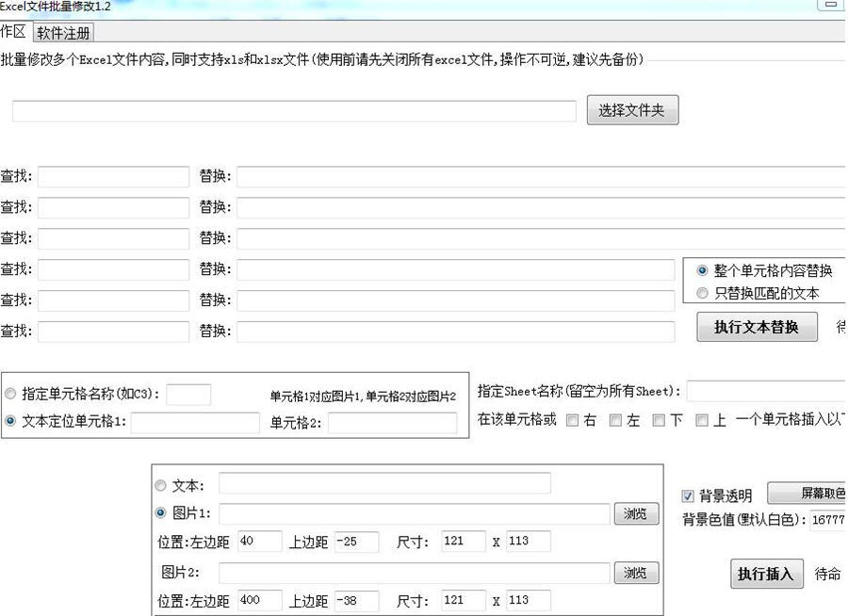848x616 pixels.
Task: Click the 图片1 file path field
Action: point(414,513)
